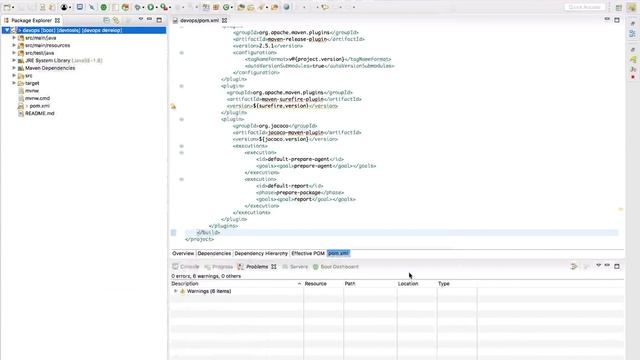This screenshot has width=640, height=360.
Task: Click the Open Perspective icon
Action: point(619,7)
